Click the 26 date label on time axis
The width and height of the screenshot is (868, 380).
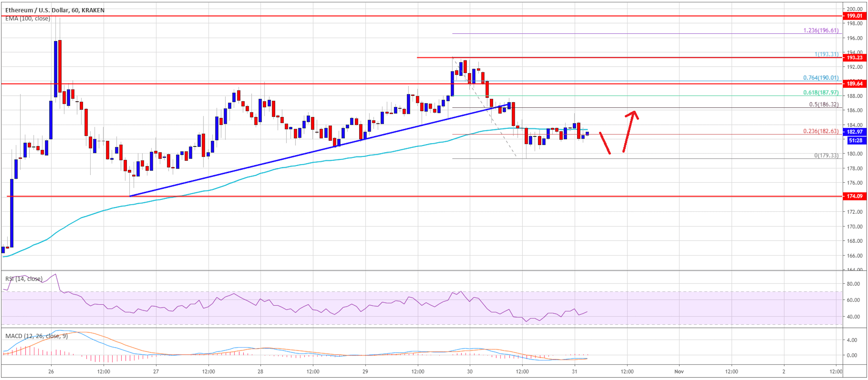(51, 372)
